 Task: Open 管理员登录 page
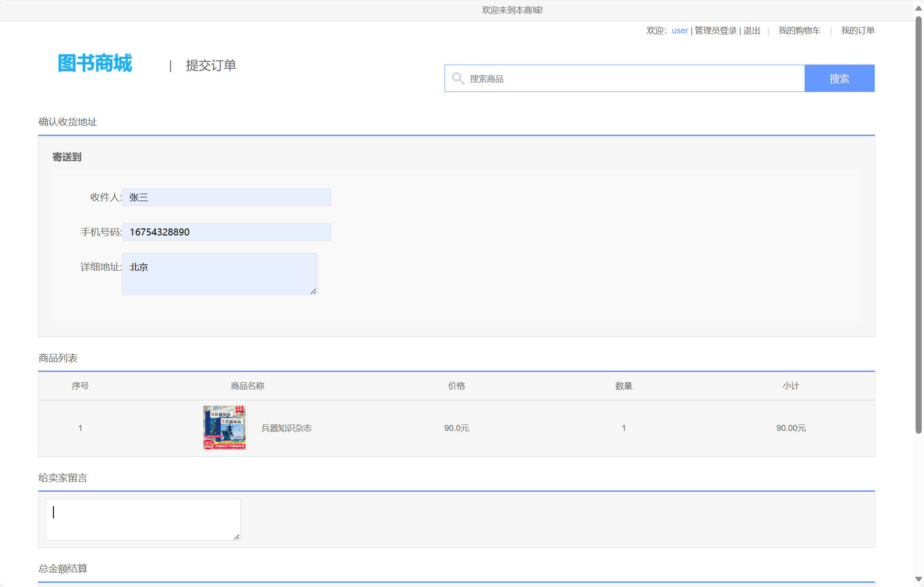[x=715, y=30]
